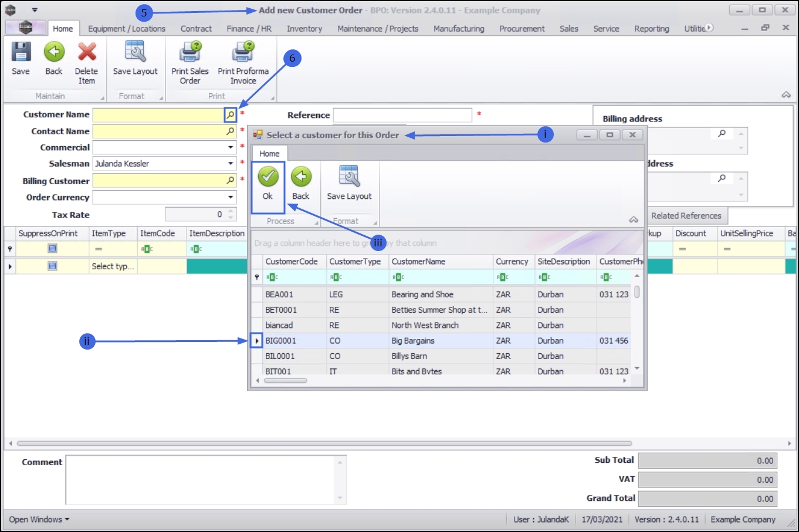
Task: Increase the Tax Rate spinner value
Action: click(x=231, y=211)
